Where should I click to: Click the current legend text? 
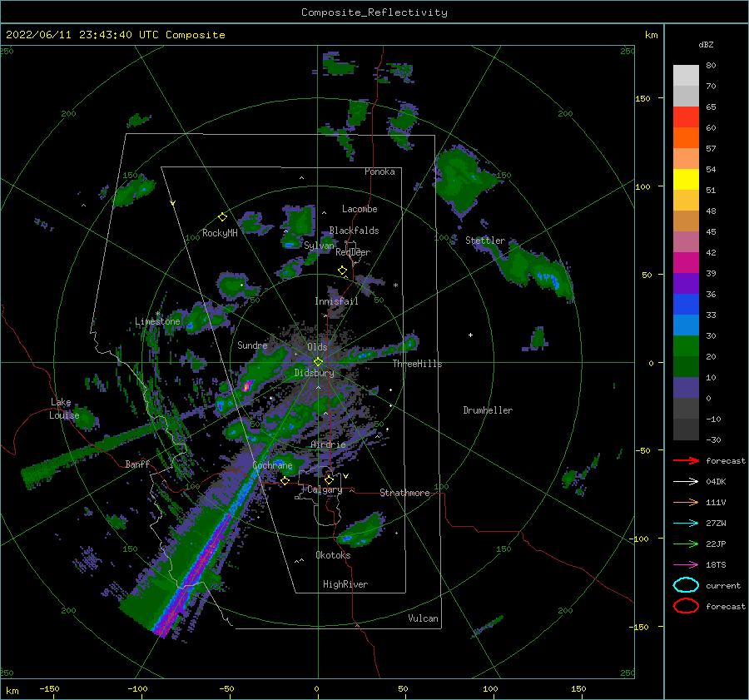pos(723,585)
